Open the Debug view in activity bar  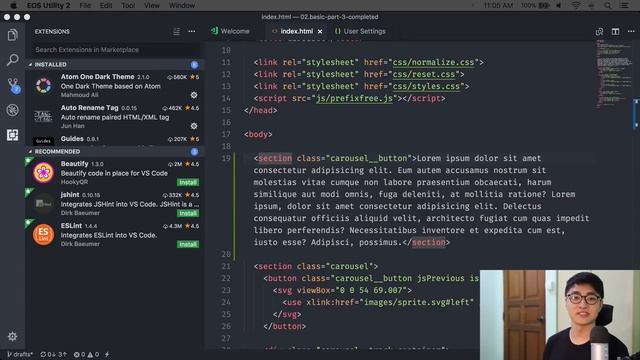13,110
